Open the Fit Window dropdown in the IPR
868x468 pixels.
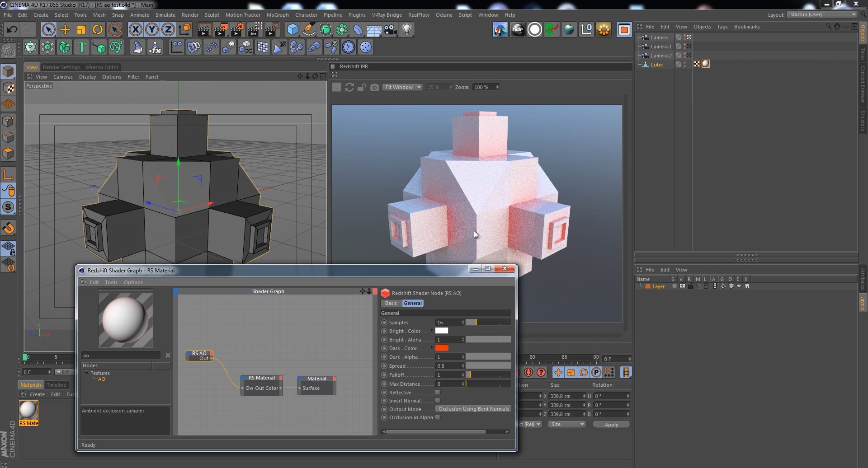point(401,87)
